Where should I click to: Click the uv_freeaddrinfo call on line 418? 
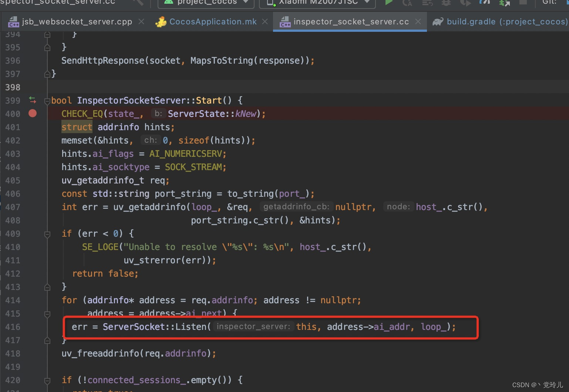pyautogui.click(x=100, y=354)
